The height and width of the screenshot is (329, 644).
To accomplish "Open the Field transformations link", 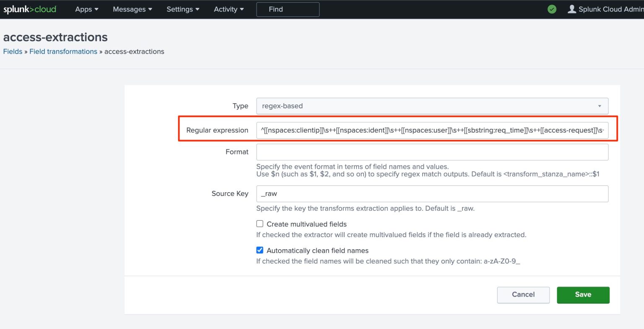I will coord(63,51).
